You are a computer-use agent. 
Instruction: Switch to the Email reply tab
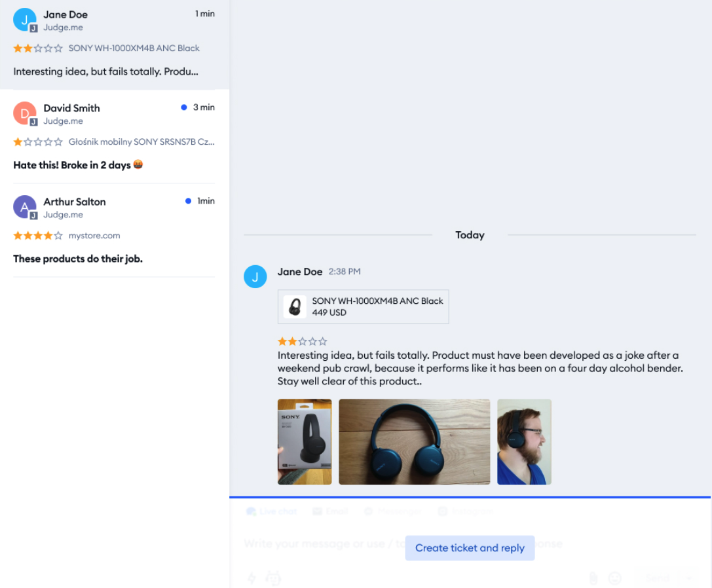pos(330,511)
